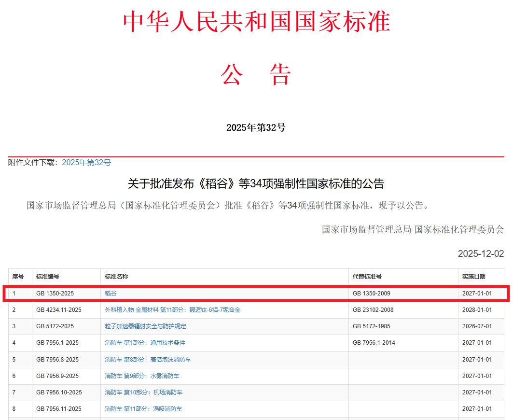Image resolution: width=513 pixels, height=420 pixels.
Task: Click the GB 23102-2008 replaced standard cell
Action: (x=373, y=310)
